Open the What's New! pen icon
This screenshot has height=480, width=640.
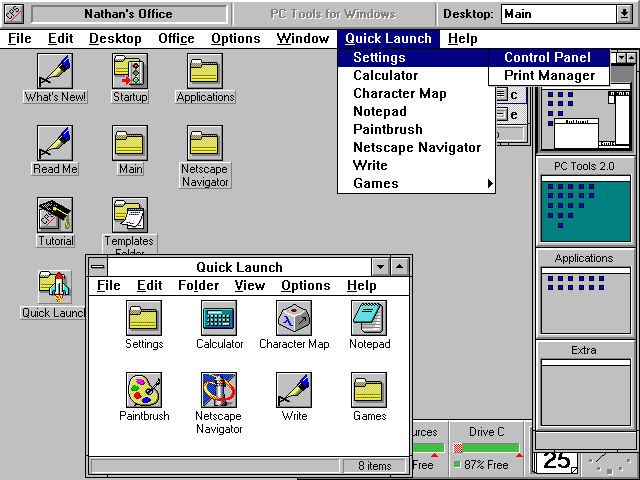(55, 71)
